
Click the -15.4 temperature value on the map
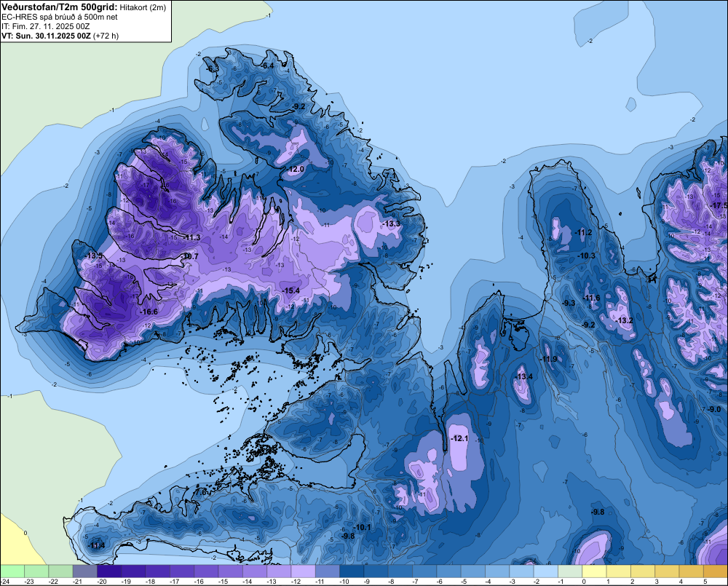pos(290,290)
